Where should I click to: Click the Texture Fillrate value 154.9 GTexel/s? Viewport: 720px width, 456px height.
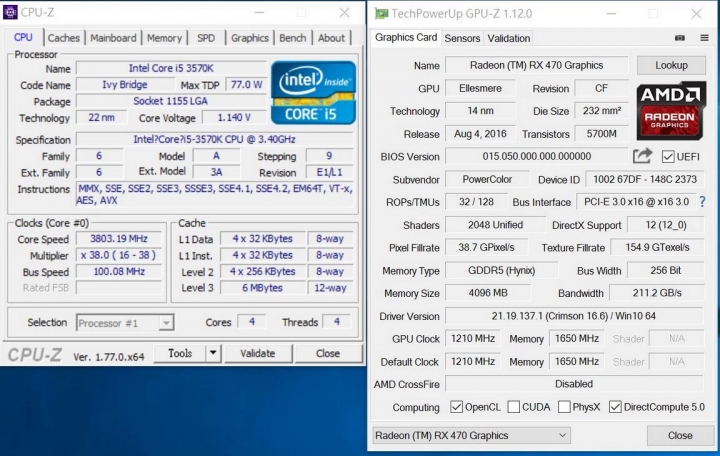tap(657, 248)
